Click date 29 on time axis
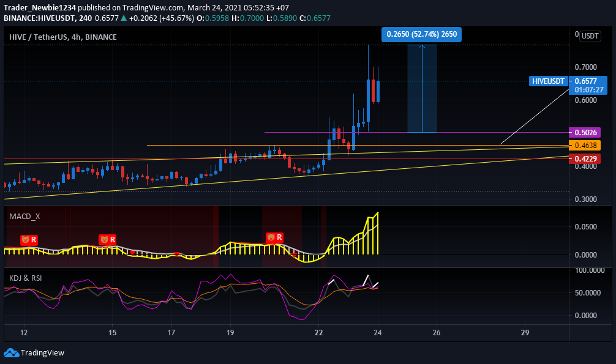The width and height of the screenshot is (616, 364). pos(525,333)
